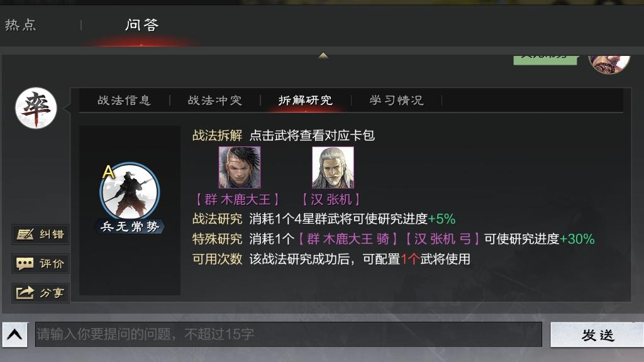Select the 拆解研究 tab
The height and width of the screenshot is (362, 644).
pos(306,100)
